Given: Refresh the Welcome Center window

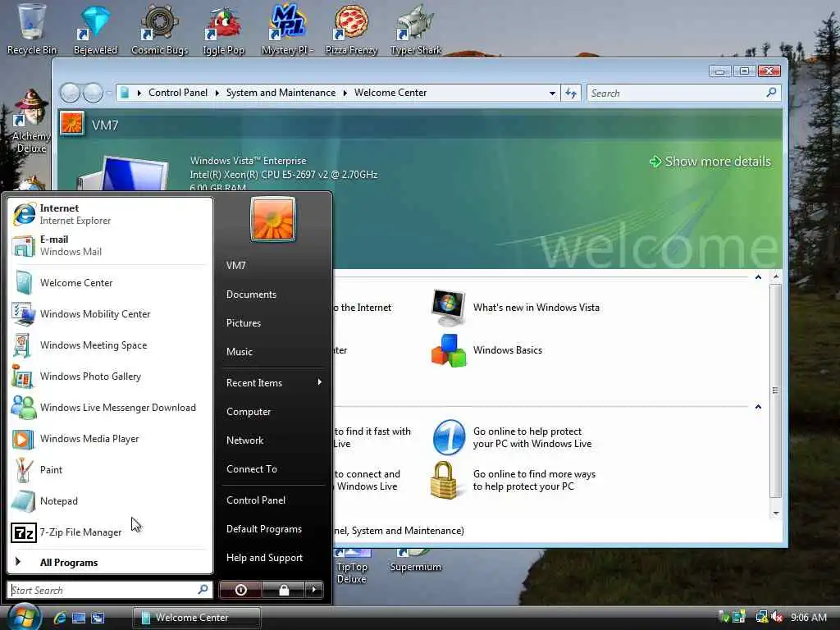Looking at the screenshot, I should pyautogui.click(x=571, y=94).
